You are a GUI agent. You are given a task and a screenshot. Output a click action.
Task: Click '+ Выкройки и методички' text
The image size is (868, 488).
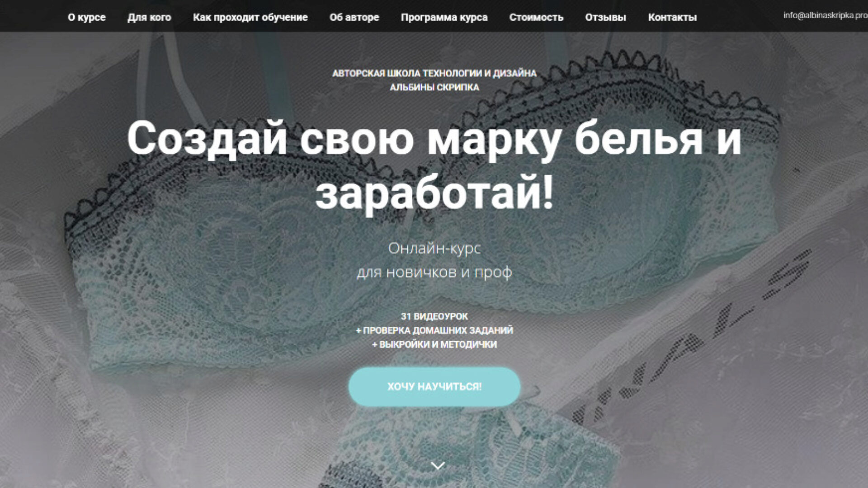point(434,344)
